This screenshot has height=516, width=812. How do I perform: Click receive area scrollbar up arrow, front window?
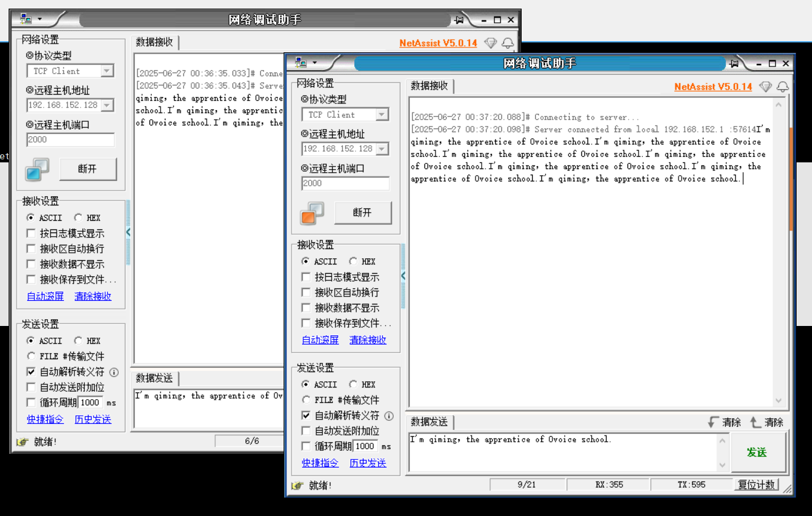point(779,104)
